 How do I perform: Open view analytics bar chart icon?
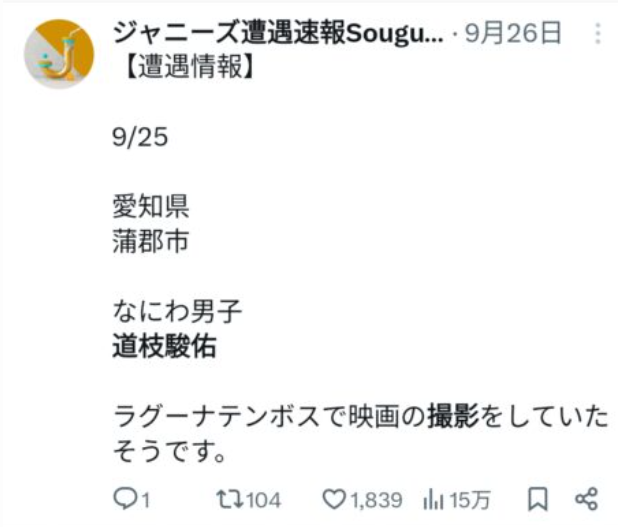(x=434, y=499)
